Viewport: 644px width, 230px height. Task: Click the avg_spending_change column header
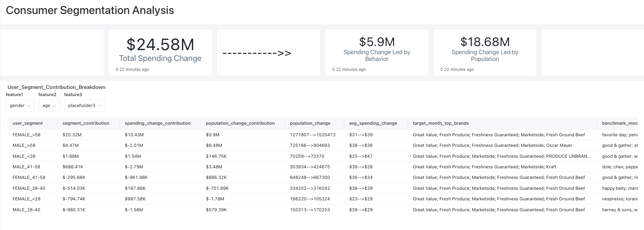(x=373, y=123)
